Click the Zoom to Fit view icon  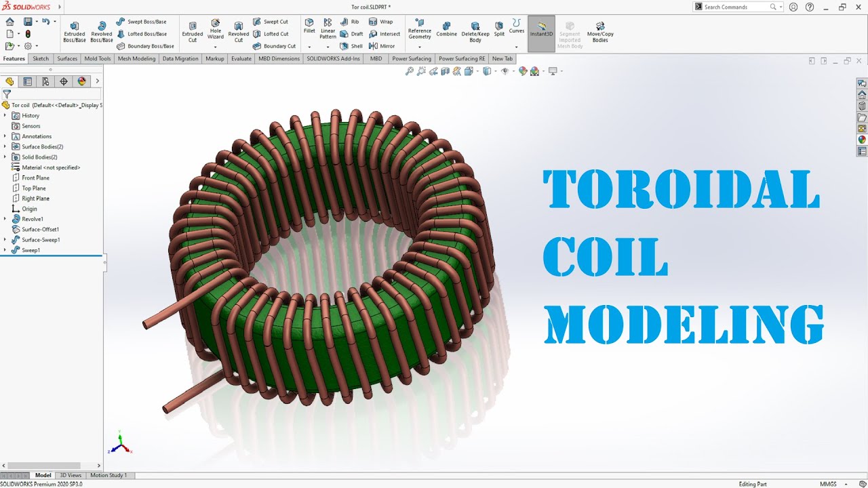pos(409,71)
